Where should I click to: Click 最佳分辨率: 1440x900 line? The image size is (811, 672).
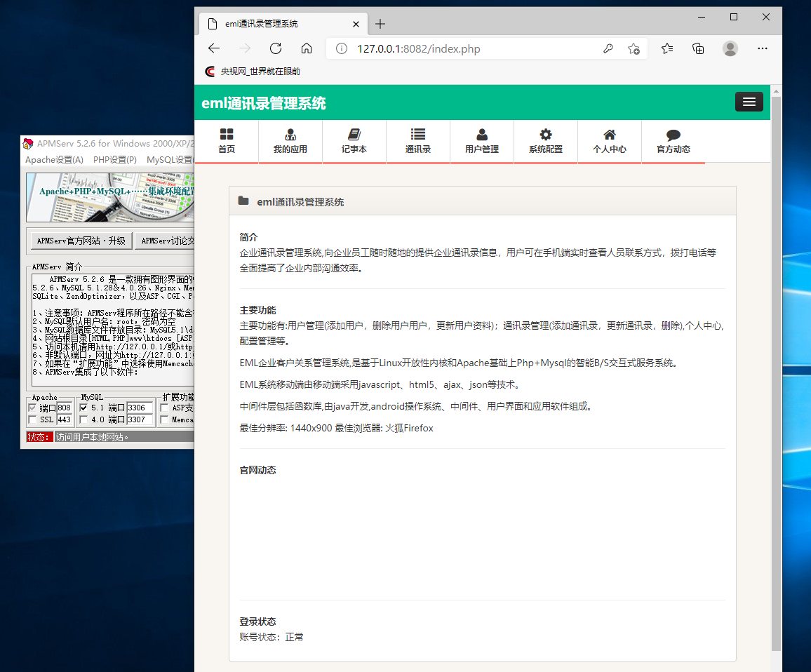tap(336, 429)
